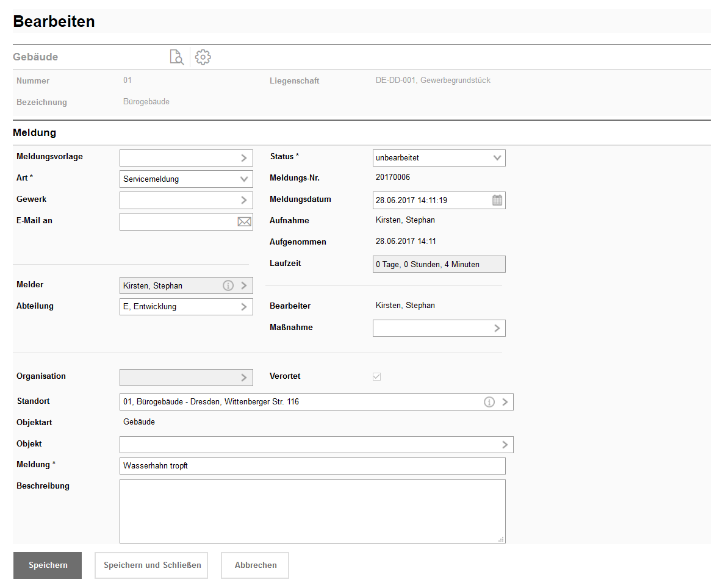Click the Meldung field with Wasserhahn tropft
Screen dimensions: 712x588
coord(312,466)
